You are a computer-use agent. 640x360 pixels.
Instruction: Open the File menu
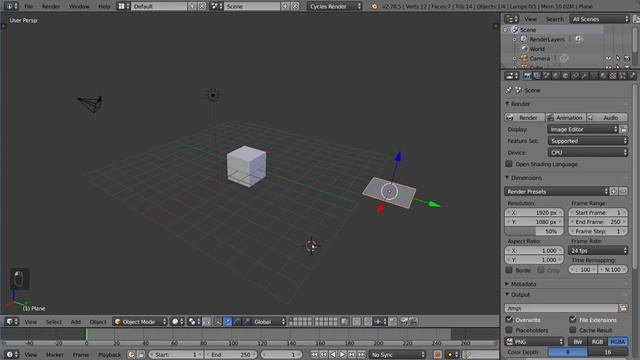[x=29, y=7]
